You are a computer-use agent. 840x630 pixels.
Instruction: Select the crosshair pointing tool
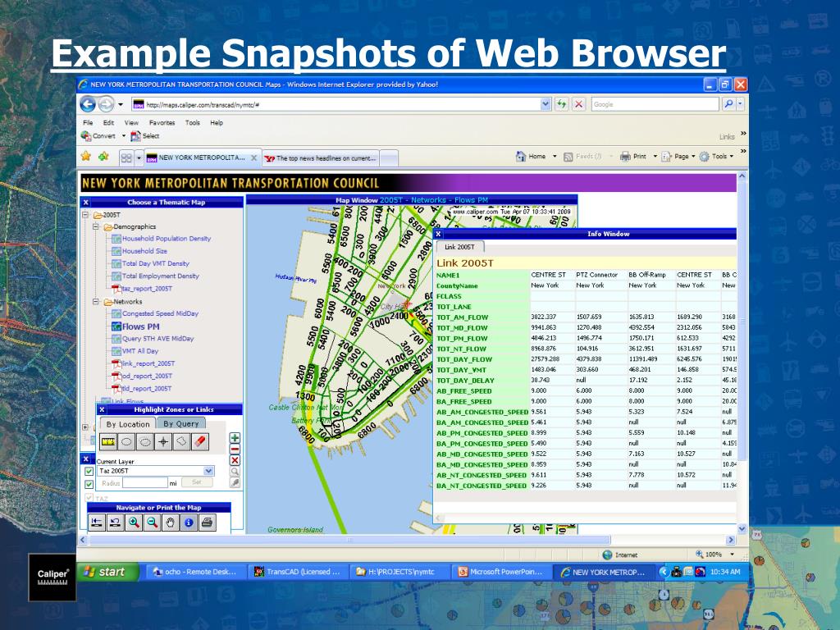click(163, 442)
